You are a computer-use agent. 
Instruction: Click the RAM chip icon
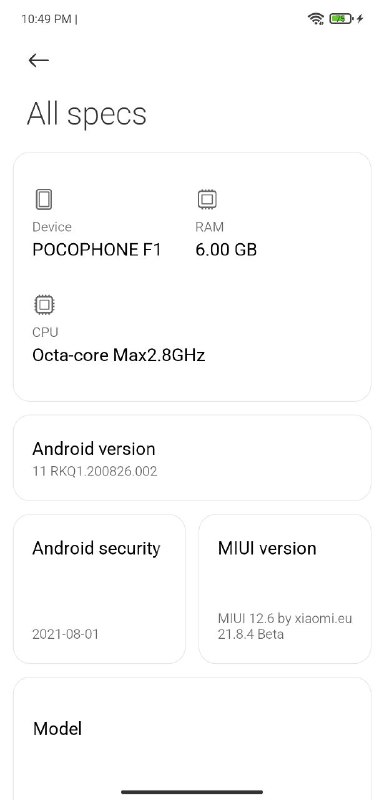click(207, 199)
